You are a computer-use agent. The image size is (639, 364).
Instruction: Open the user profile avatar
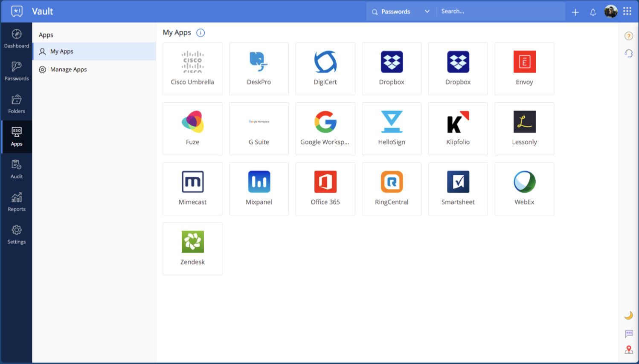[611, 12]
